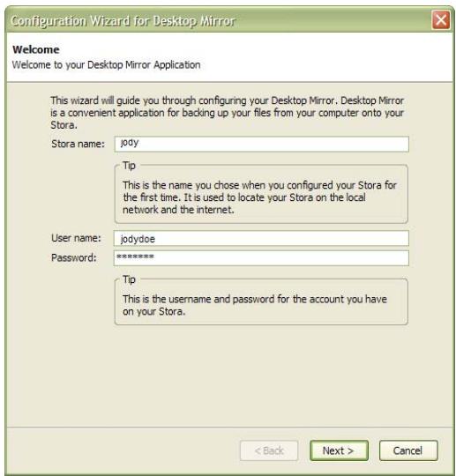
Task: Click the 'User name:' label
Action: click(76, 238)
